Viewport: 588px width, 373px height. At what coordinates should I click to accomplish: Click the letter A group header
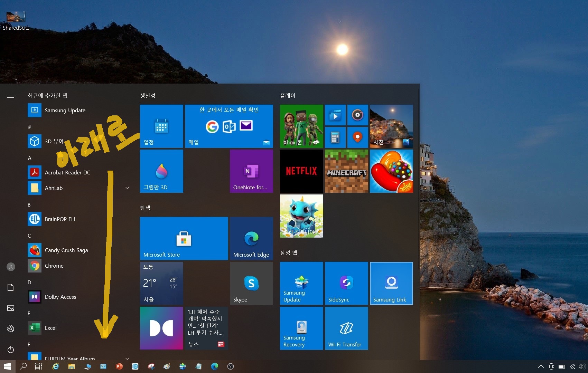click(x=30, y=158)
